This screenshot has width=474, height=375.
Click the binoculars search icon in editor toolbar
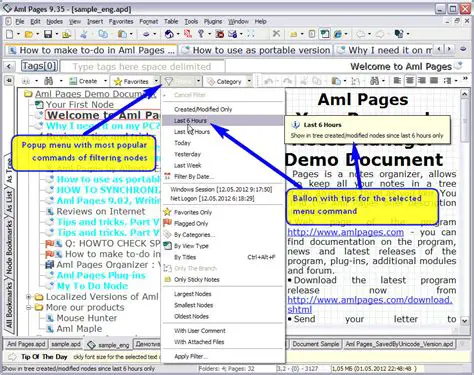(x=375, y=81)
